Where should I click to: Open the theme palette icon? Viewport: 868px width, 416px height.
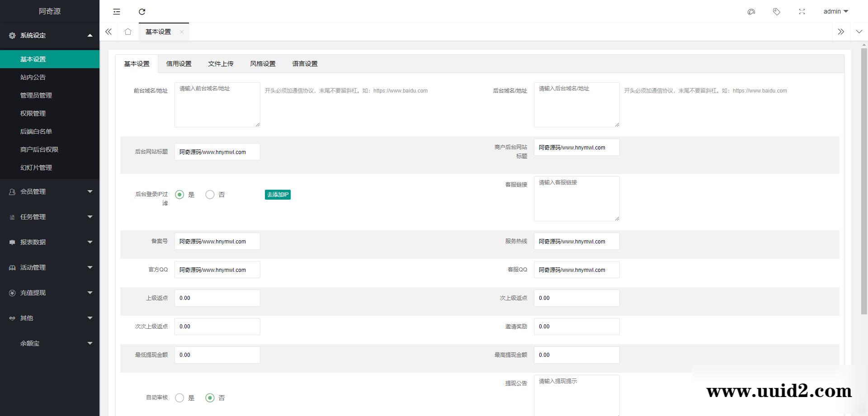(751, 12)
